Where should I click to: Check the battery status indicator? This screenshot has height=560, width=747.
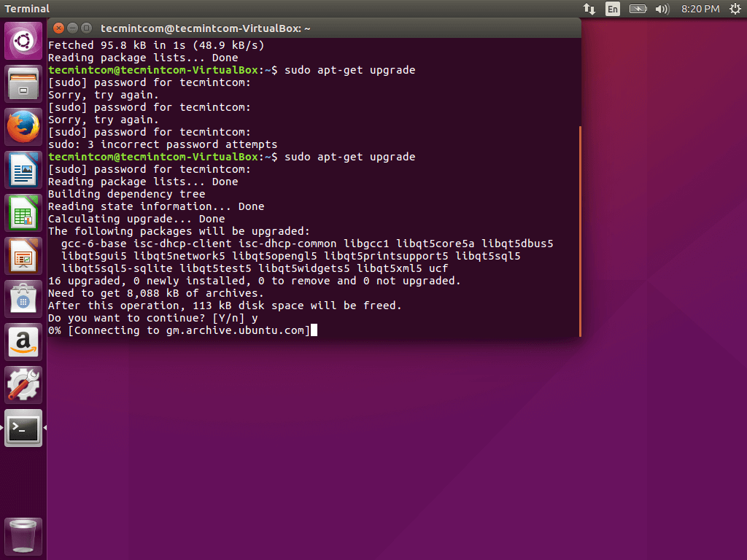tap(637, 9)
